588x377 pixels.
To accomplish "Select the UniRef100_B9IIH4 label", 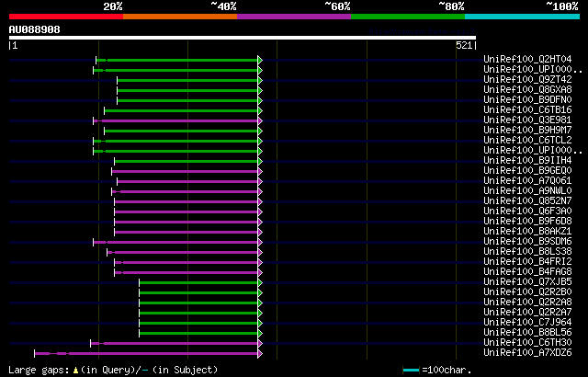I will coord(527,161).
